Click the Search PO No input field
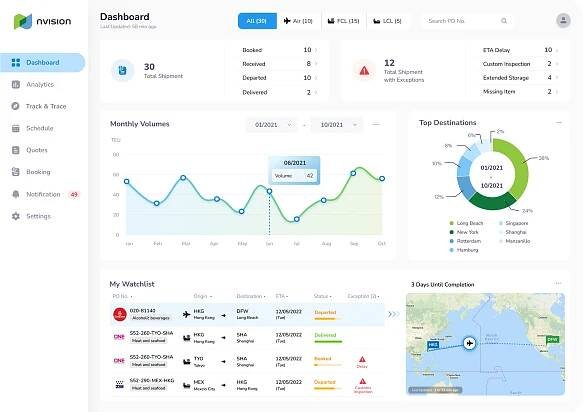 (467, 21)
